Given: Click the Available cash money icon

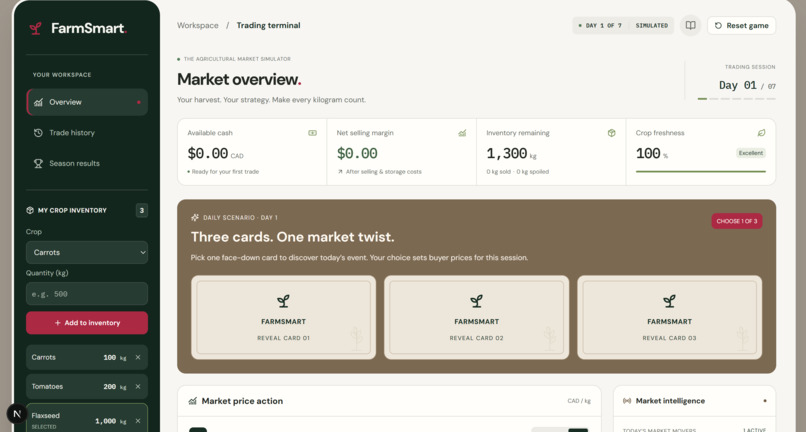Looking at the screenshot, I should pyautogui.click(x=312, y=133).
